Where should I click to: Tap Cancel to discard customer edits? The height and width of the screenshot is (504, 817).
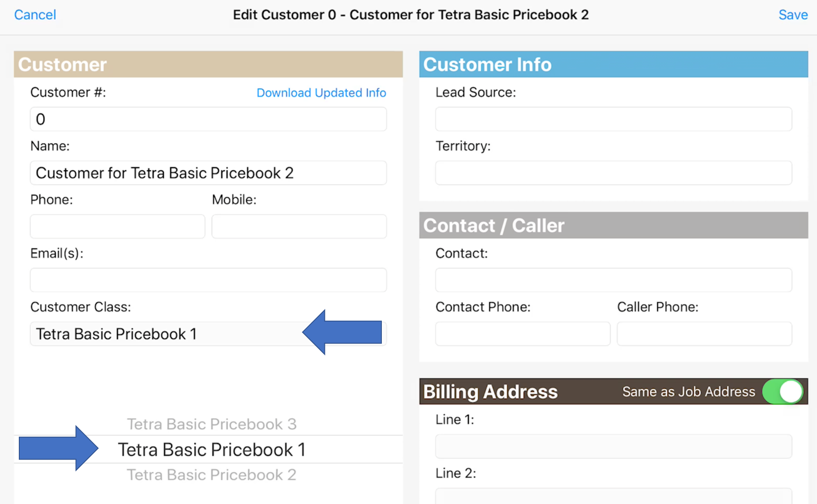coord(35,15)
